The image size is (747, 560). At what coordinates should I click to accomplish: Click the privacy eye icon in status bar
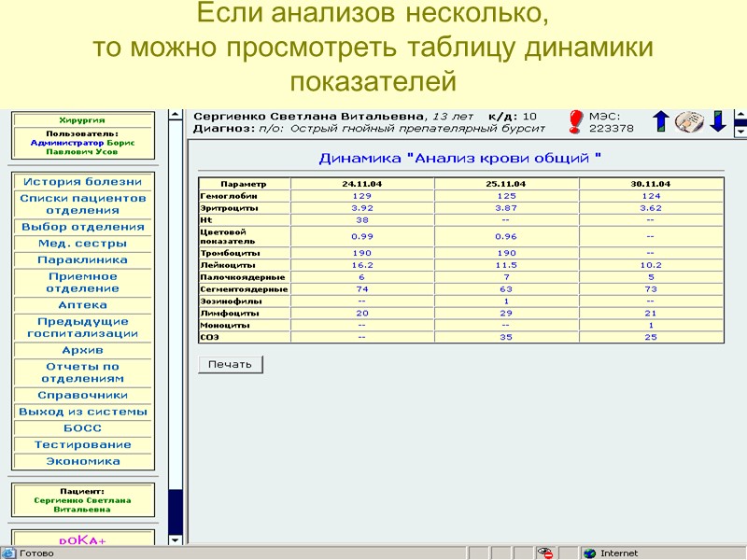point(544,553)
